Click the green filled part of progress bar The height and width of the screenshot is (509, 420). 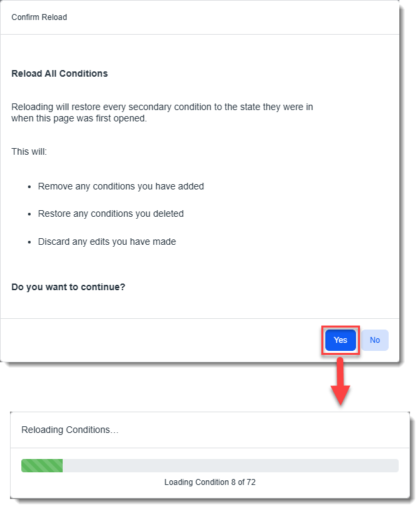42,466
